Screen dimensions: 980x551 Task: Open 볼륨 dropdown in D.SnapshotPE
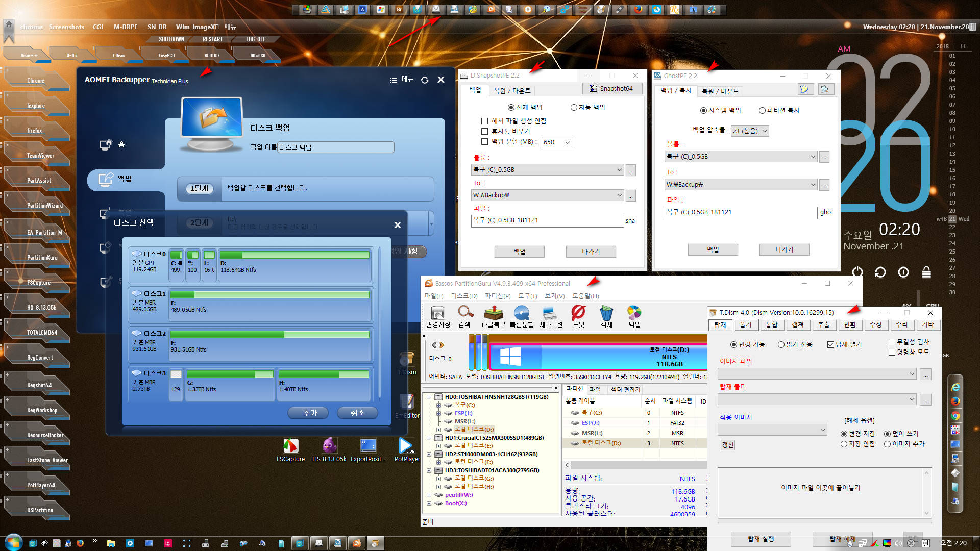(x=619, y=170)
